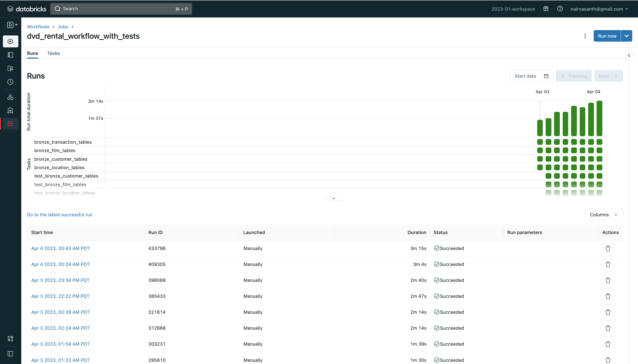Open the Start date calendar picker icon
This screenshot has height=364, width=638.
pos(547,76)
